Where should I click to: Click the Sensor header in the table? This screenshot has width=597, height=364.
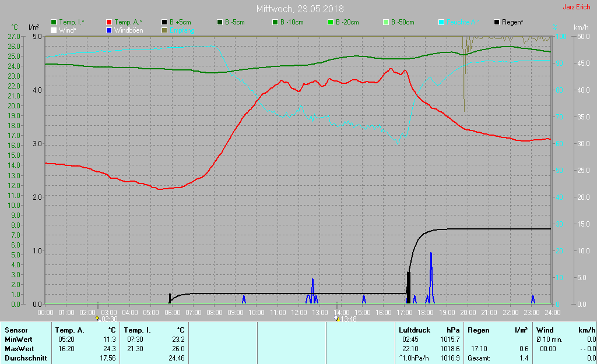tap(16, 330)
